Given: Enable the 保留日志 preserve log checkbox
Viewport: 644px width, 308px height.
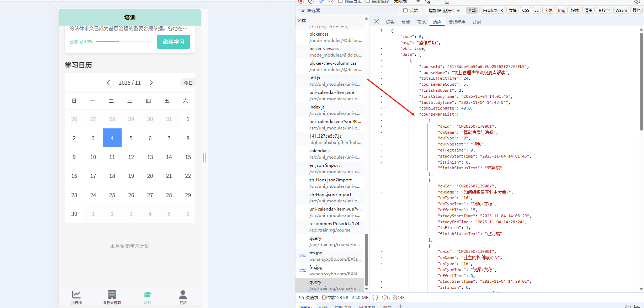Looking at the screenshot, I should (x=340, y=1).
